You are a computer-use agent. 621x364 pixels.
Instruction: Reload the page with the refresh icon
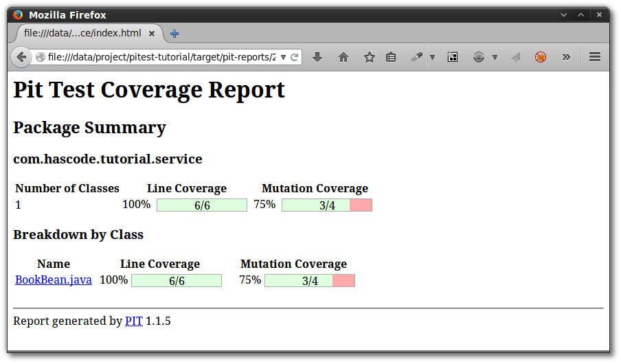295,57
